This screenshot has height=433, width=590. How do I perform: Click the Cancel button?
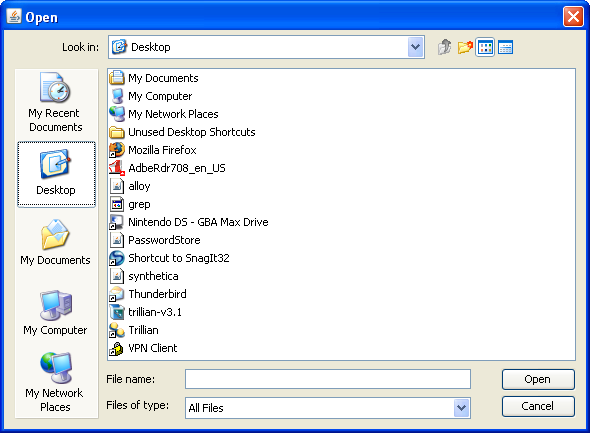point(538,406)
